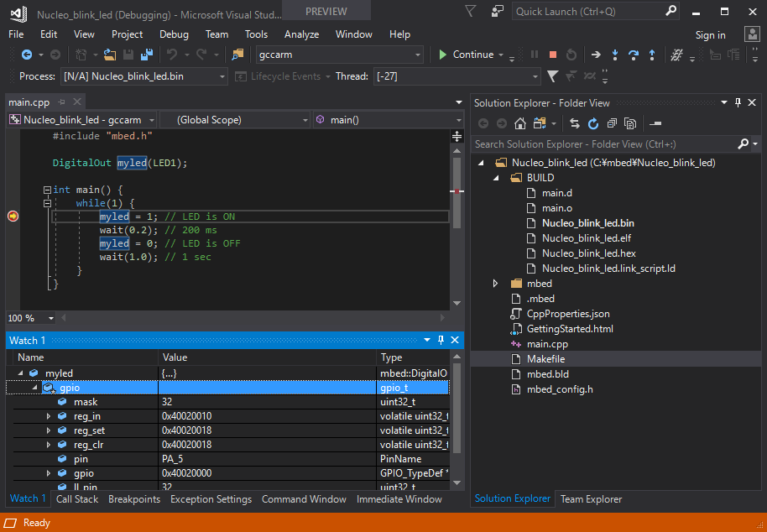
Task: Click the Name column header in Watch 1
Action: (x=86, y=357)
